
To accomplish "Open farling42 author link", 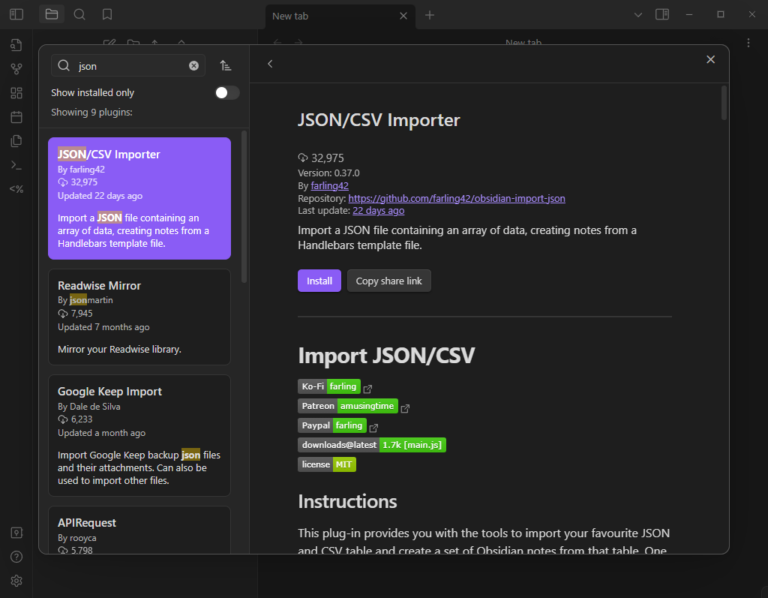I will [330, 186].
